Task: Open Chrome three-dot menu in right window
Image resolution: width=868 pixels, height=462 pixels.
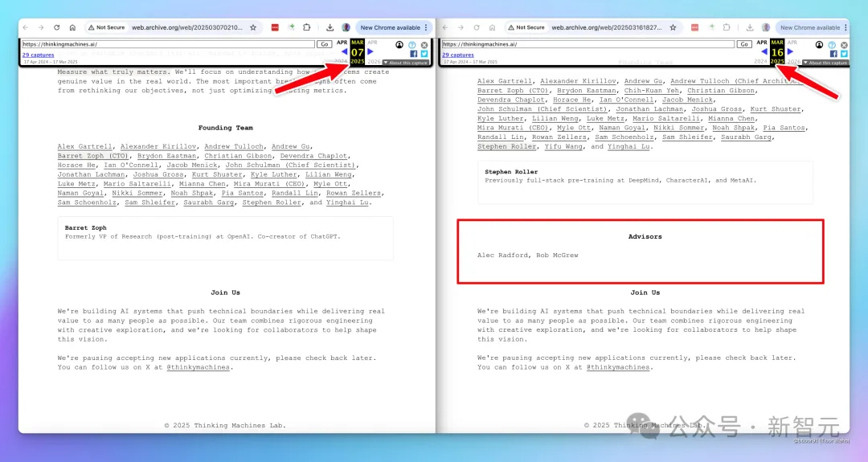Action: [x=845, y=27]
